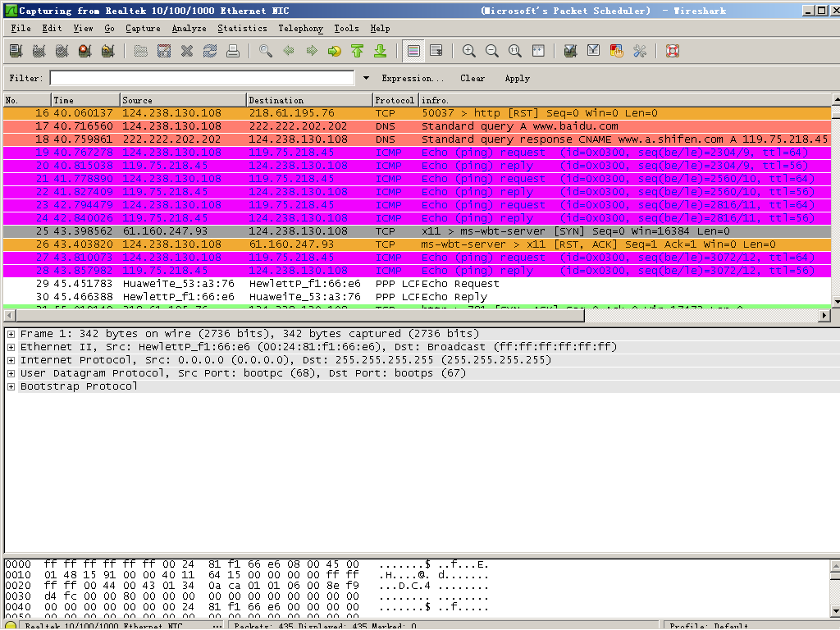Reset zoom to normal size

point(515,51)
